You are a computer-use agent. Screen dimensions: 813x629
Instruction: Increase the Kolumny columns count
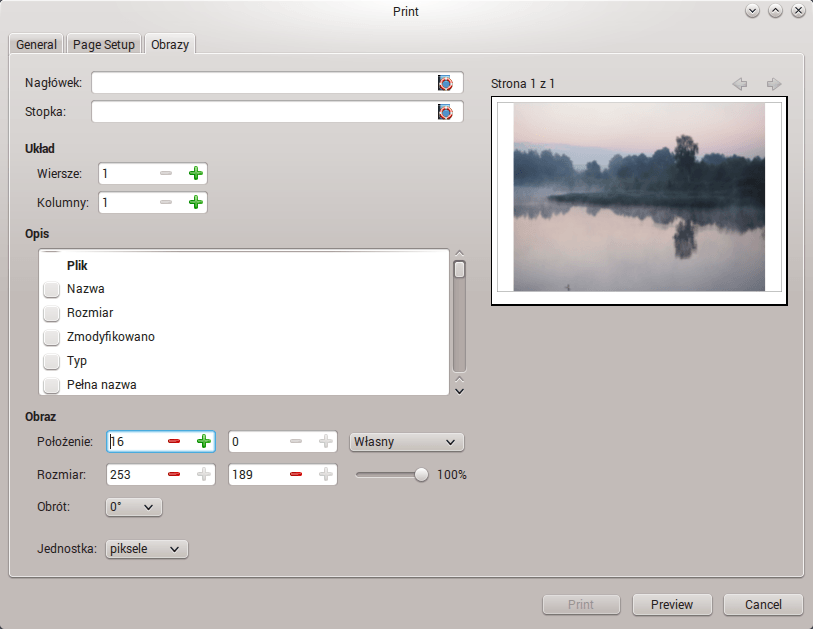tap(195, 202)
